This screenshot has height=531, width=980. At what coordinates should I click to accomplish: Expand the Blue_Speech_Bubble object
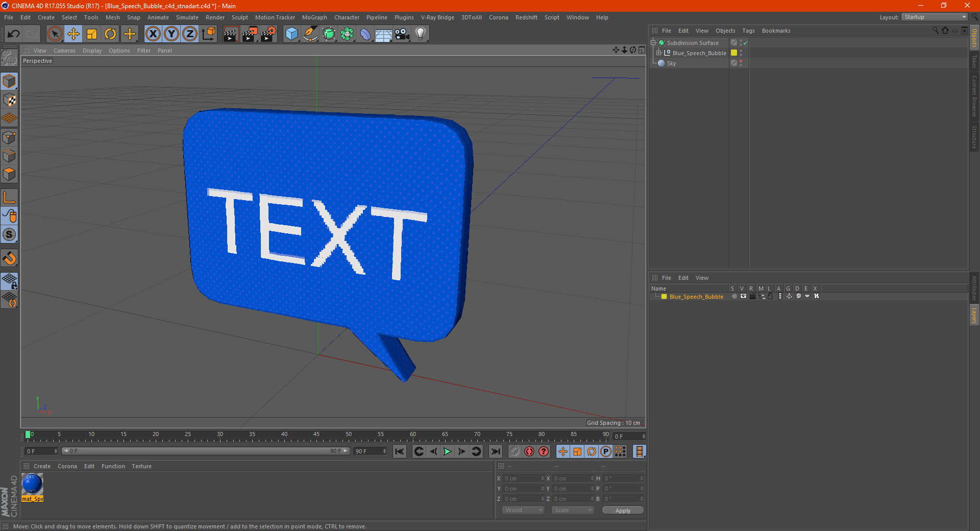[x=659, y=53]
